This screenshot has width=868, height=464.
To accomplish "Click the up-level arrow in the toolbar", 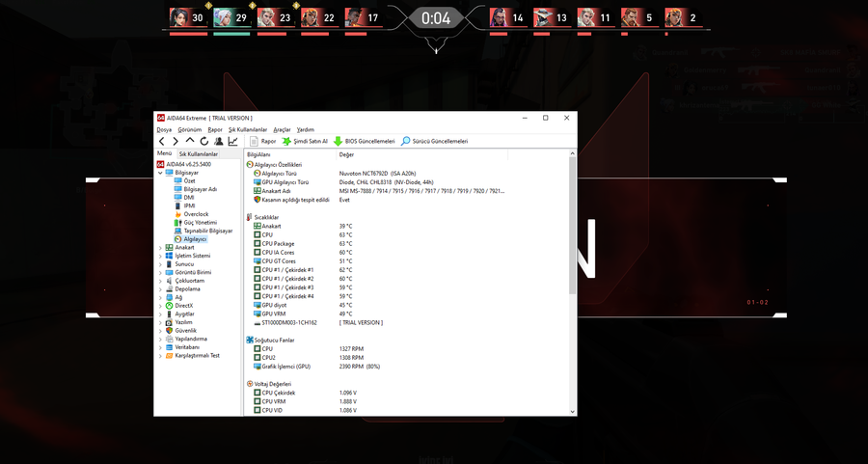I will pyautogui.click(x=190, y=141).
